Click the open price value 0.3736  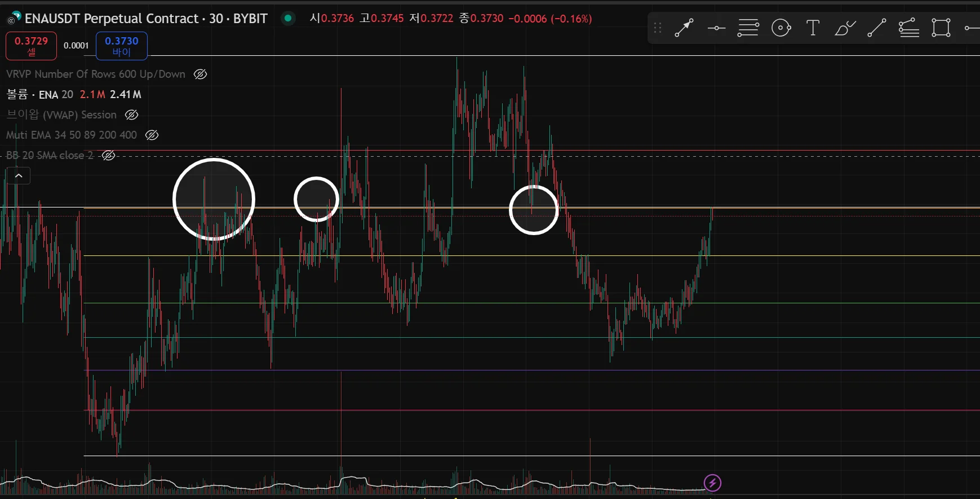(x=338, y=18)
